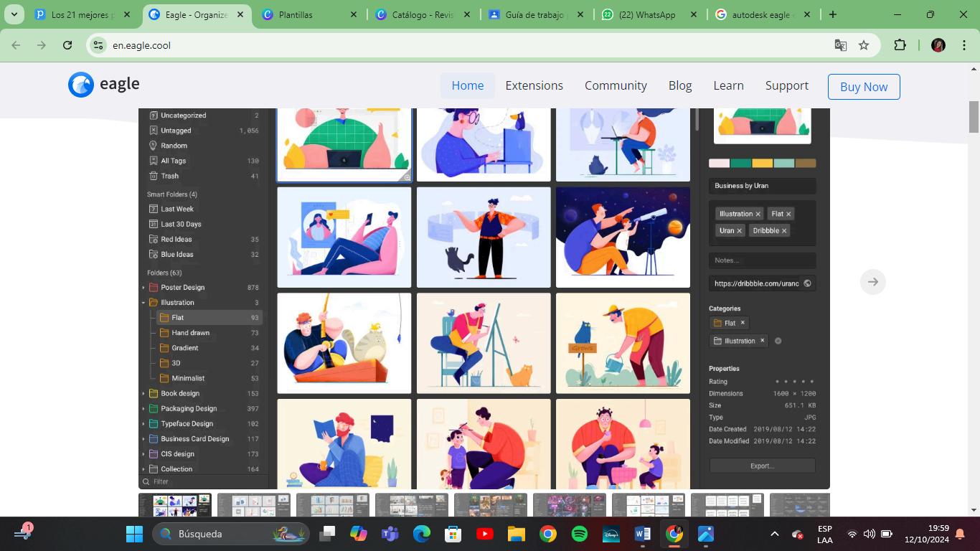Open Extensions navigation item
This screenshot has height=551, width=980.
point(534,85)
